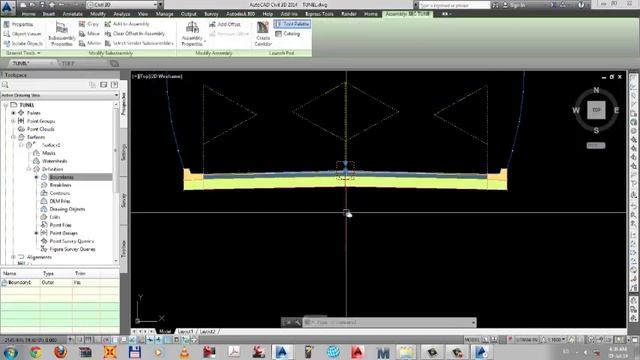Open the Analyze ribbon tab
Image resolution: width=640 pixels, height=360 pixels.
(x=121, y=14)
